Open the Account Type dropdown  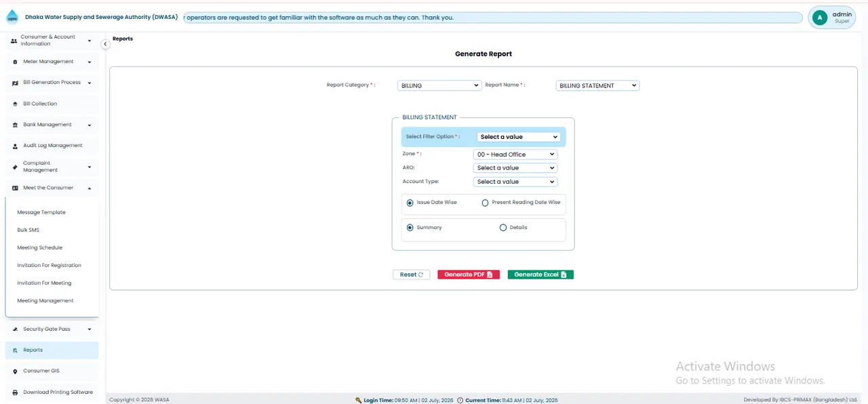pyautogui.click(x=515, y=182)
